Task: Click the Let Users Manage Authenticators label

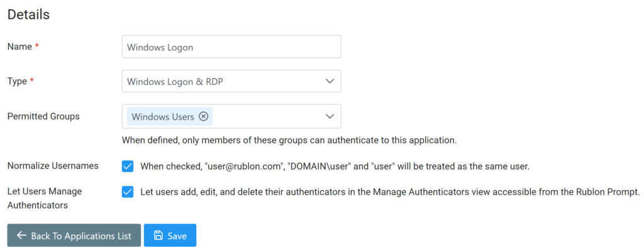Action: click(x=44, y=198)
